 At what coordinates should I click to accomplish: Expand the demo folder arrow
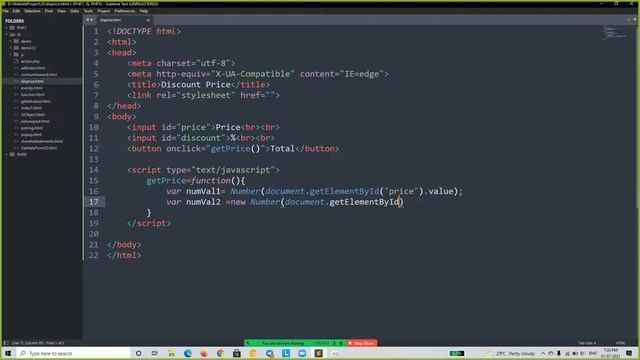pyautogui.click(x=11, y=41)
